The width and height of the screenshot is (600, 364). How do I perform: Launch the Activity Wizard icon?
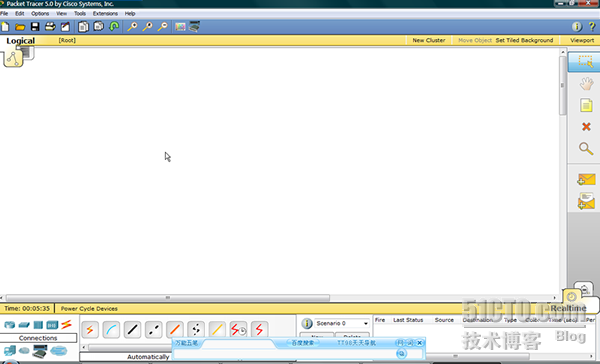[x=65, y=27]
